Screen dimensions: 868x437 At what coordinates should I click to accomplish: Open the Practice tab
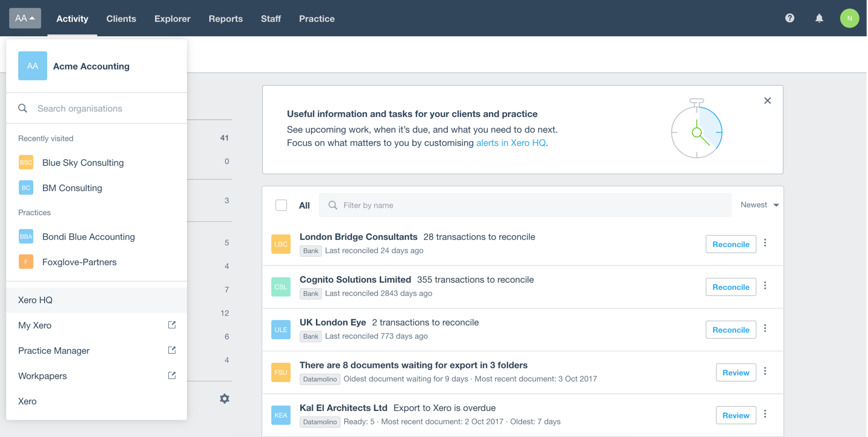(316, 19)
